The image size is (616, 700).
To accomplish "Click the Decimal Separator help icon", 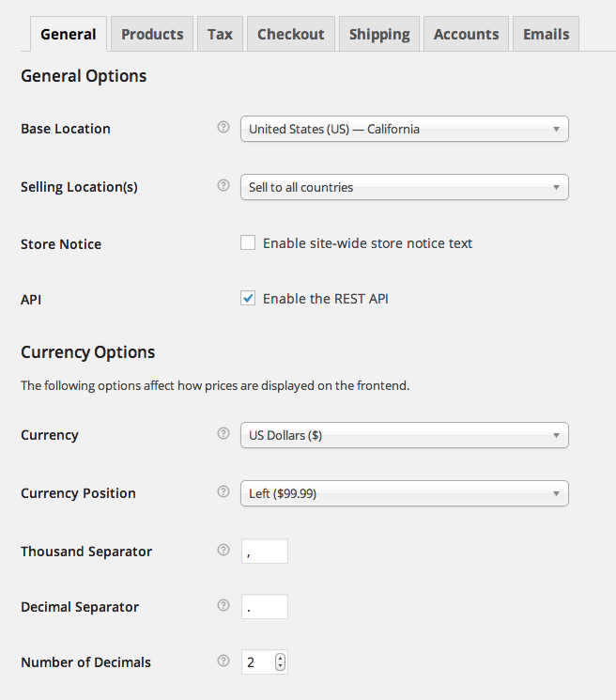I will 223,606.
